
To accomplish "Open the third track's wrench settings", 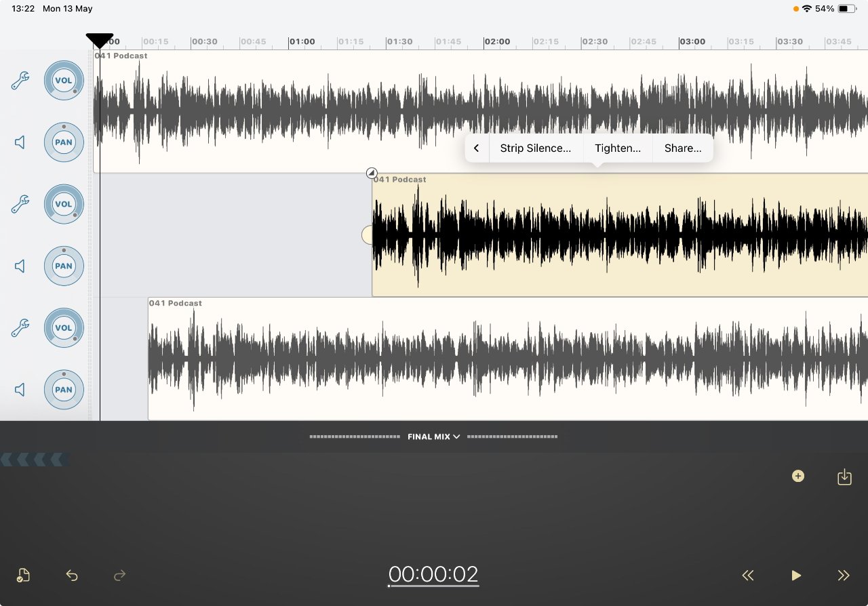I will (20, 327).
